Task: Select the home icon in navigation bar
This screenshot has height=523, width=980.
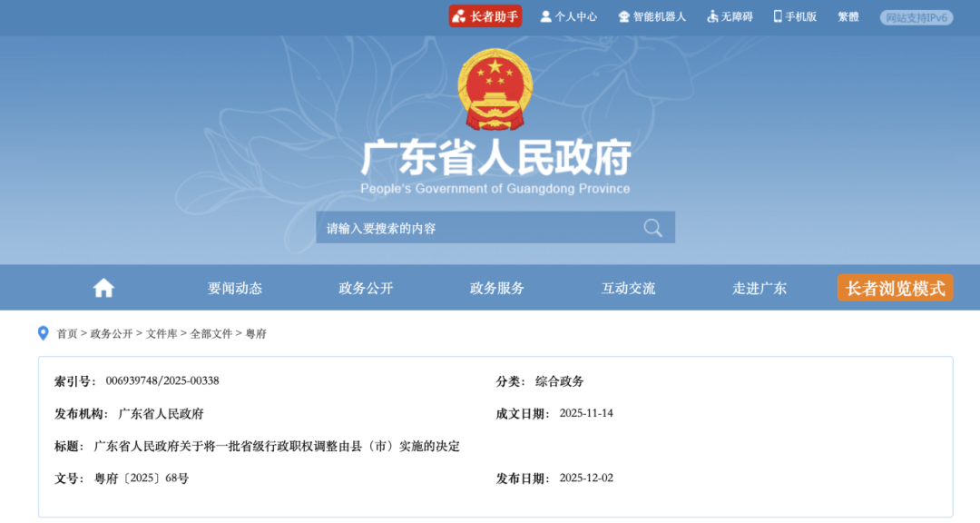Action: tap(103, 287)
